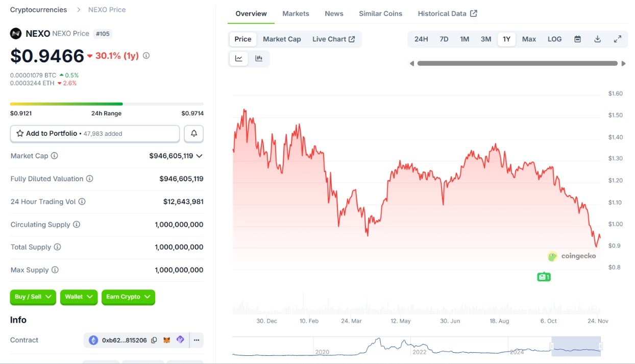
Task: Go back to Cryptocurrencies breadcrumb link
Action: point(38,9)
